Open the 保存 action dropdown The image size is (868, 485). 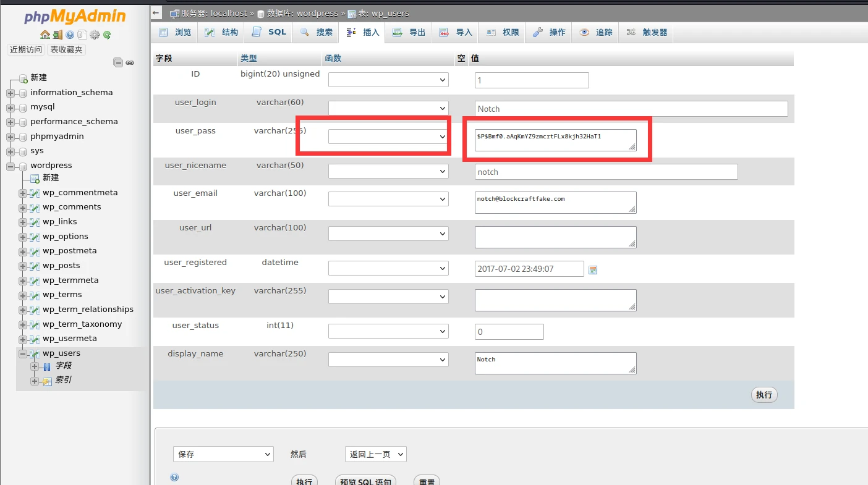(x=223, y=454)
